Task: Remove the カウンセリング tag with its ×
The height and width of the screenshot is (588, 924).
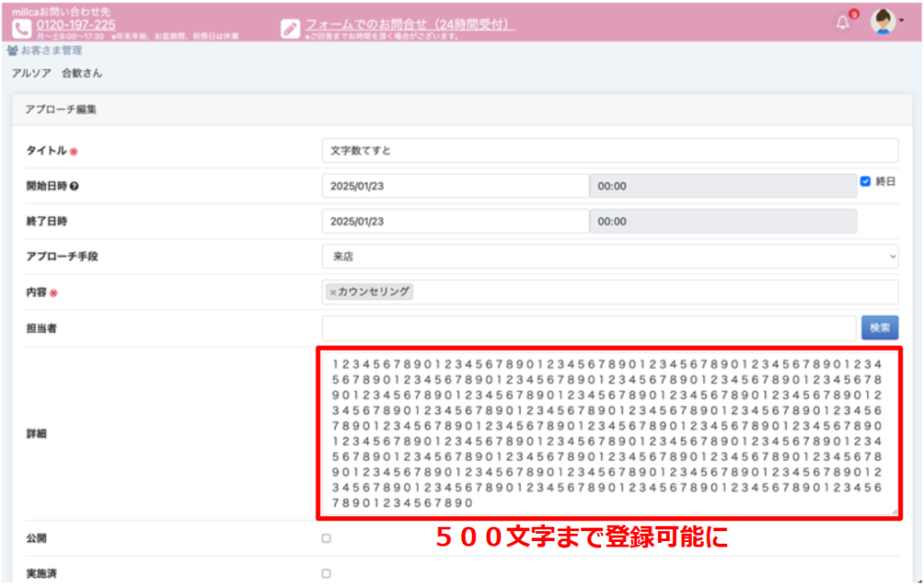Action: coord(333,292)
